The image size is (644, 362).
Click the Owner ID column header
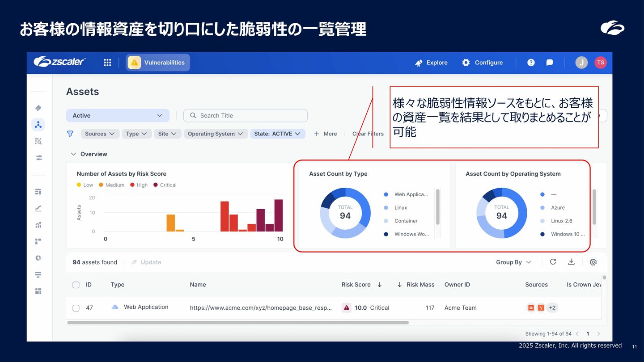(457, 285)
